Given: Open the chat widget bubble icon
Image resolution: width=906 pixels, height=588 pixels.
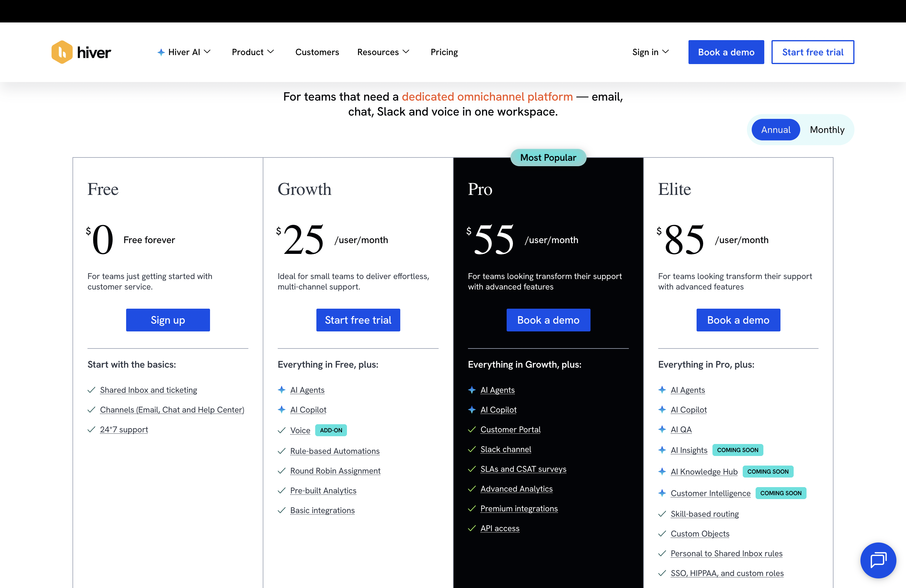Looking at the screenshot, I should 878,560.
